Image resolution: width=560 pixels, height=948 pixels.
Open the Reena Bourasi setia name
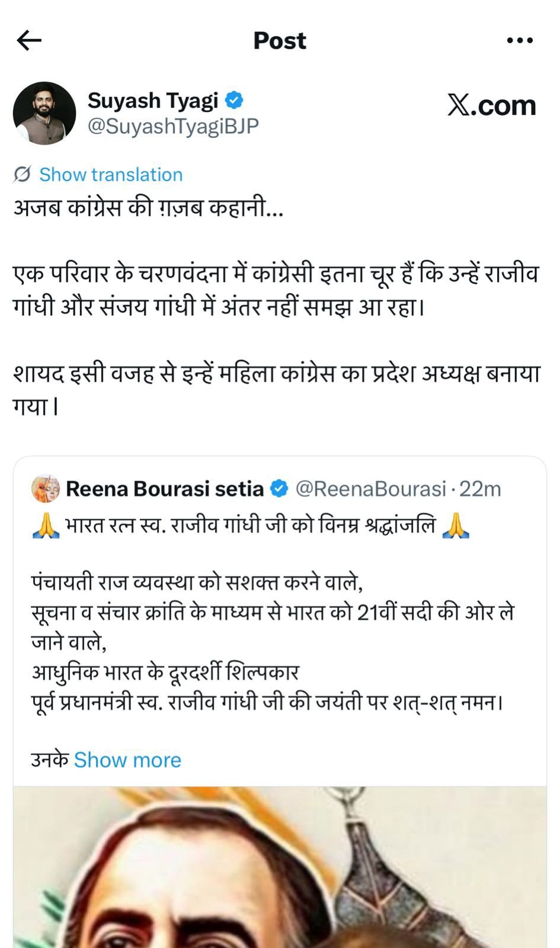[x=165, y=489]
